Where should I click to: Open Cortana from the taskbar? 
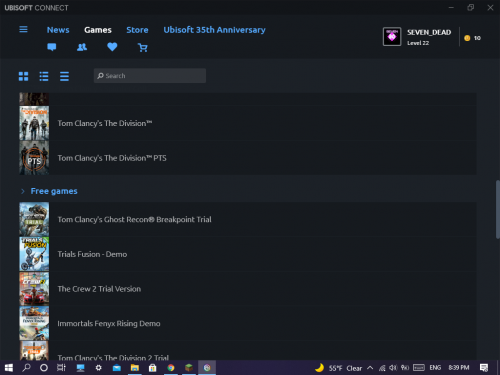[44, 368]
